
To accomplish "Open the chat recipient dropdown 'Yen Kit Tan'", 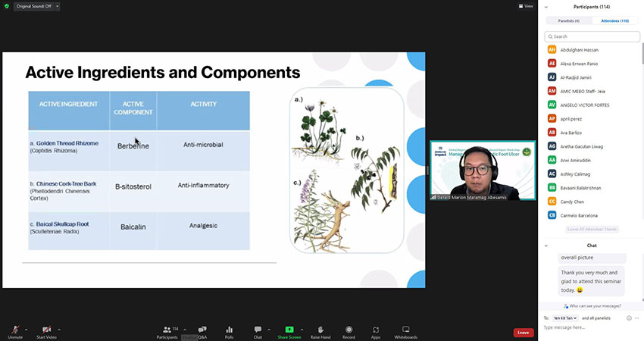I will [x=564, y=318].
